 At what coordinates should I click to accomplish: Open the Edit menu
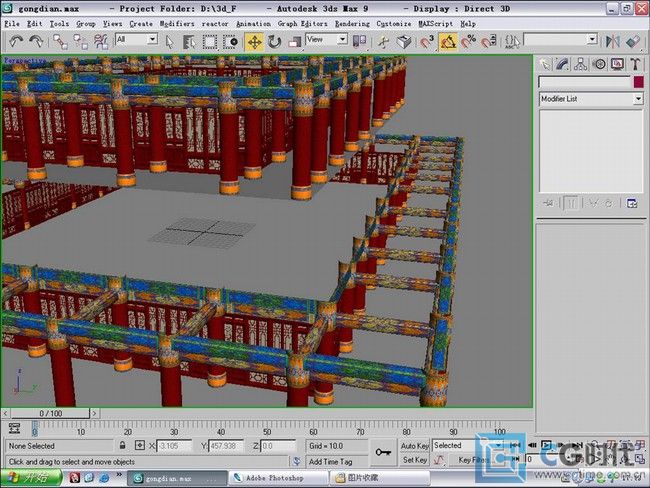pos(34,24)
